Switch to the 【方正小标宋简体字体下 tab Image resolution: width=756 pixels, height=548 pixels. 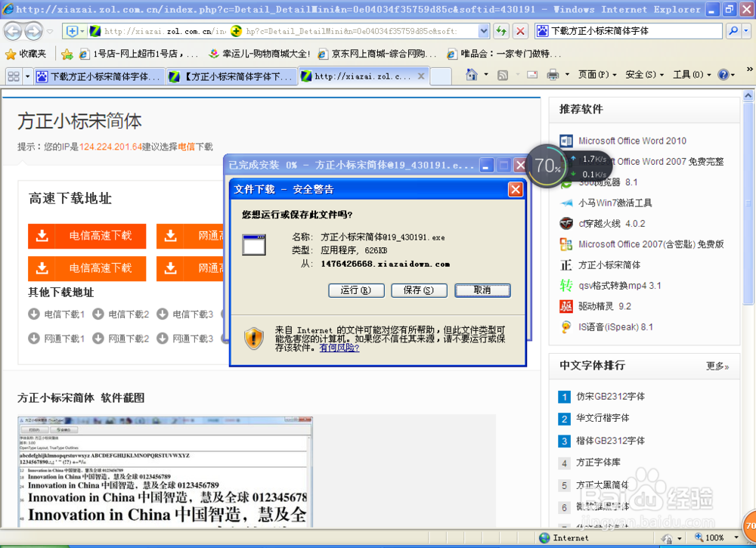tap(232, 76)
